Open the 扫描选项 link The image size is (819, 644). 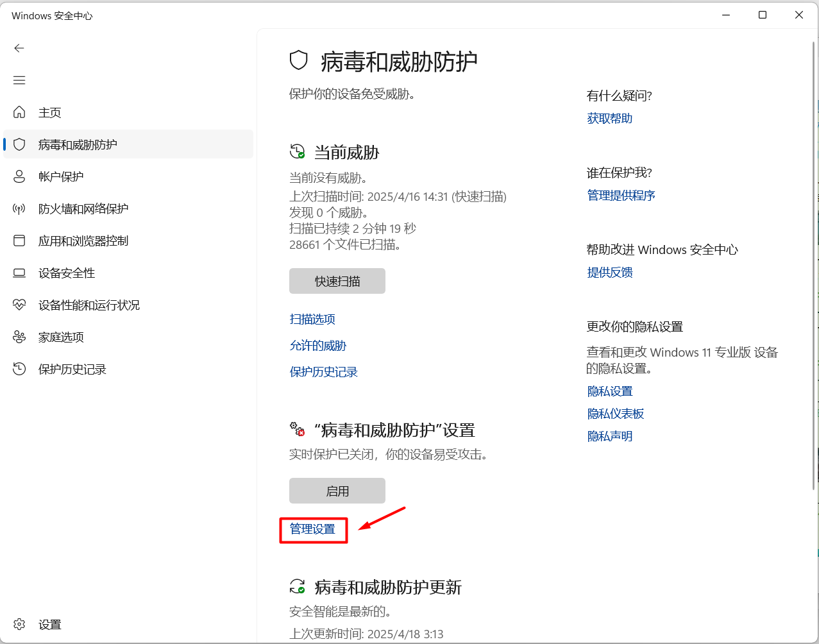312,319
